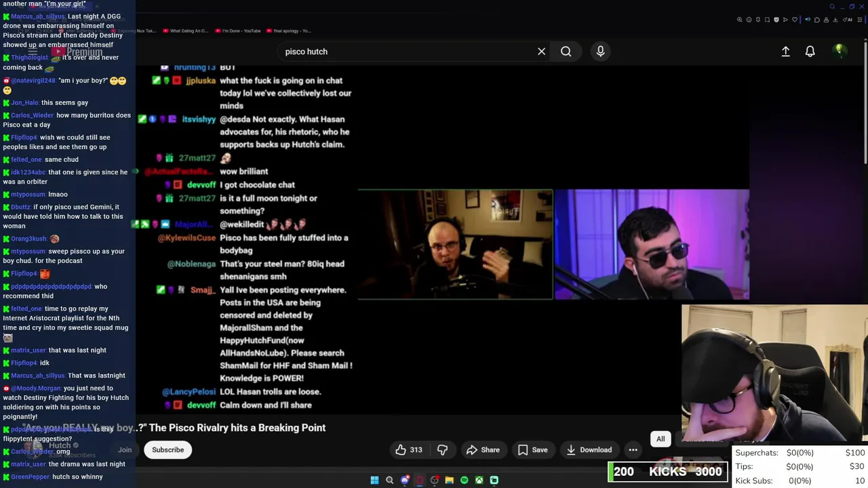The width and height of the screenshot is (868, 488).
Task: Click the browser pin icon
Action: click(758, 20)
